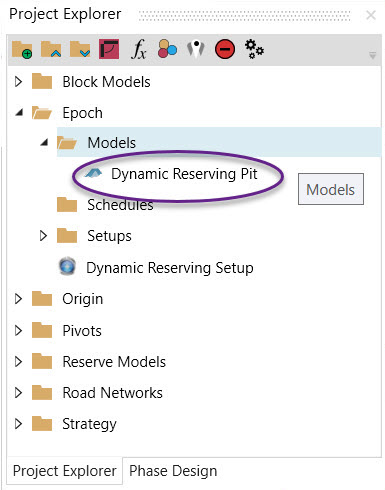Click the Road Networks folder icon
This screenshot has width=385, height=490.
tap(42, 392)
